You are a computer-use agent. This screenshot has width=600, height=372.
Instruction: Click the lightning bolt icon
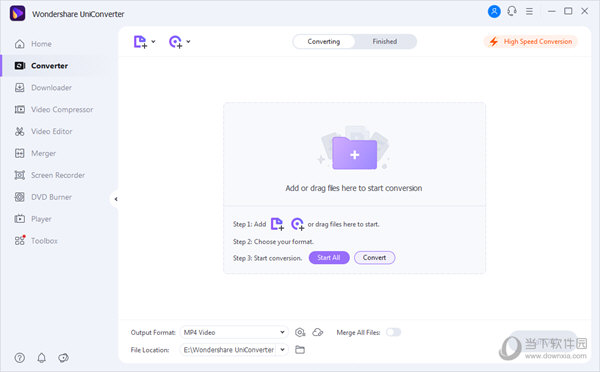click(x=494, y=41)
